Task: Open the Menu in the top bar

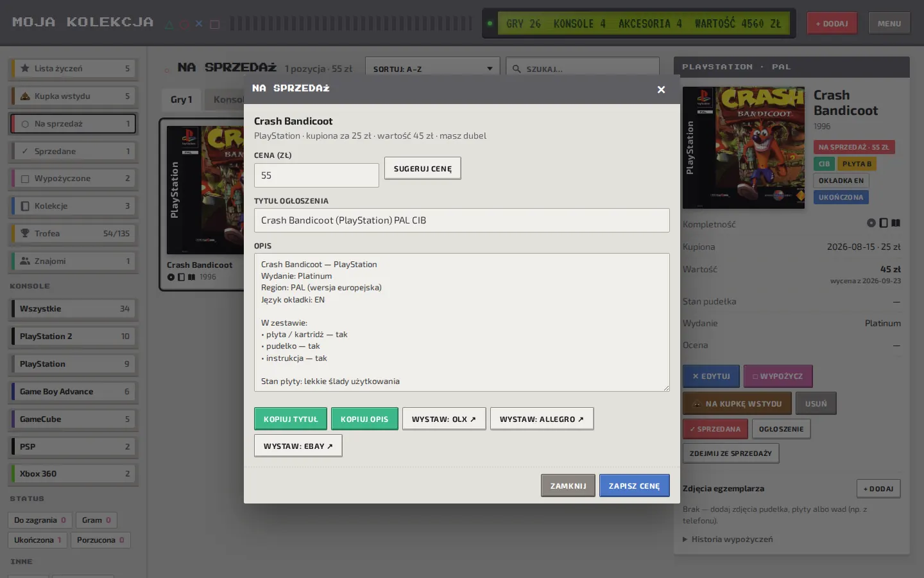Action: click(x=889, y=24)
